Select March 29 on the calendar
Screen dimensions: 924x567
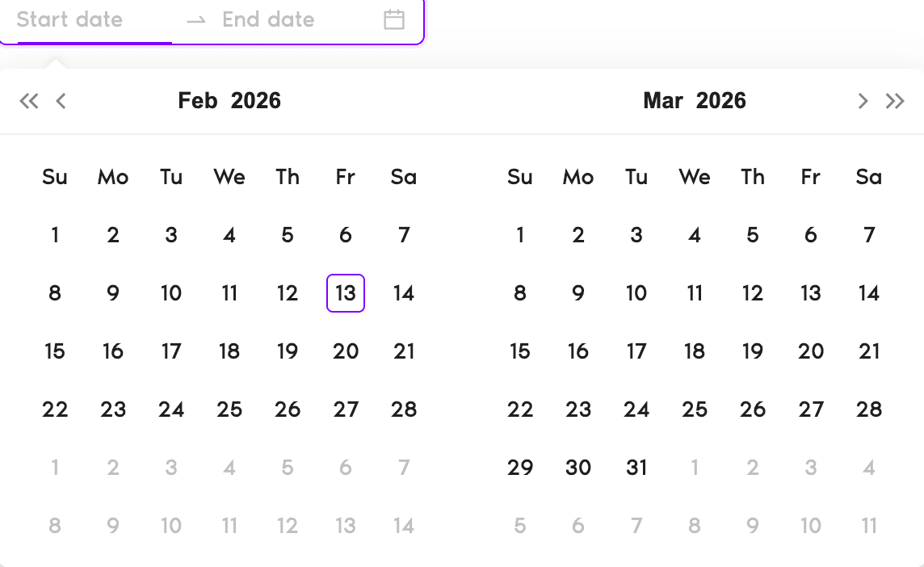coord(520,467)
